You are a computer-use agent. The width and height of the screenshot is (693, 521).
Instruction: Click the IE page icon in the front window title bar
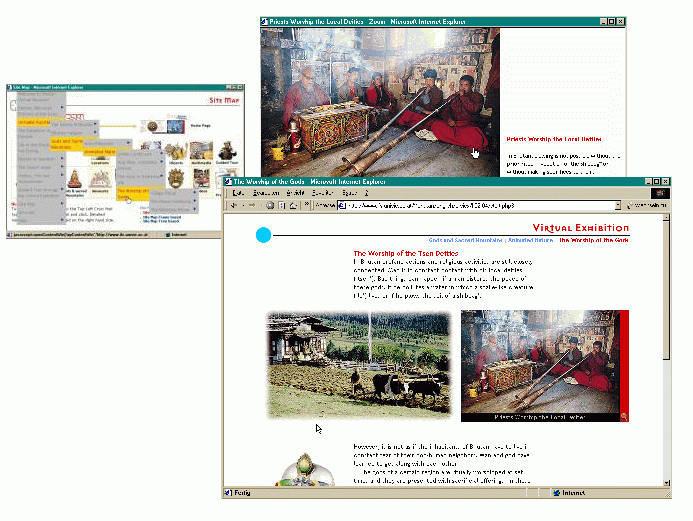point(228,182)
